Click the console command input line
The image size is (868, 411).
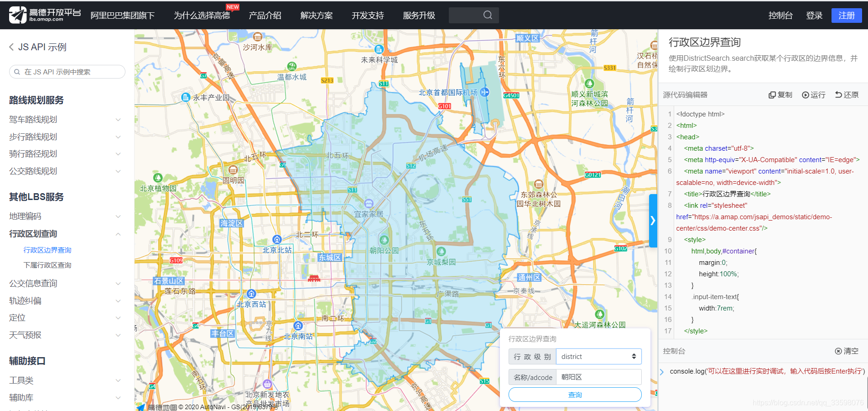766,371
